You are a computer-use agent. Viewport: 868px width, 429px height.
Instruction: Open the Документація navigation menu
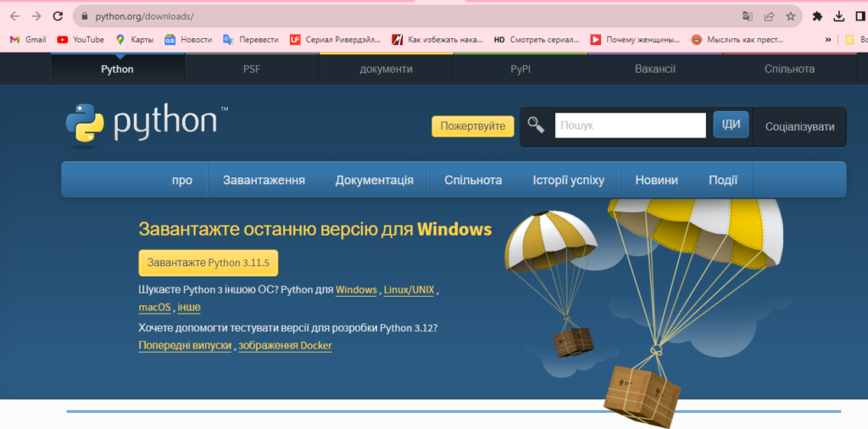pos(374,180)
